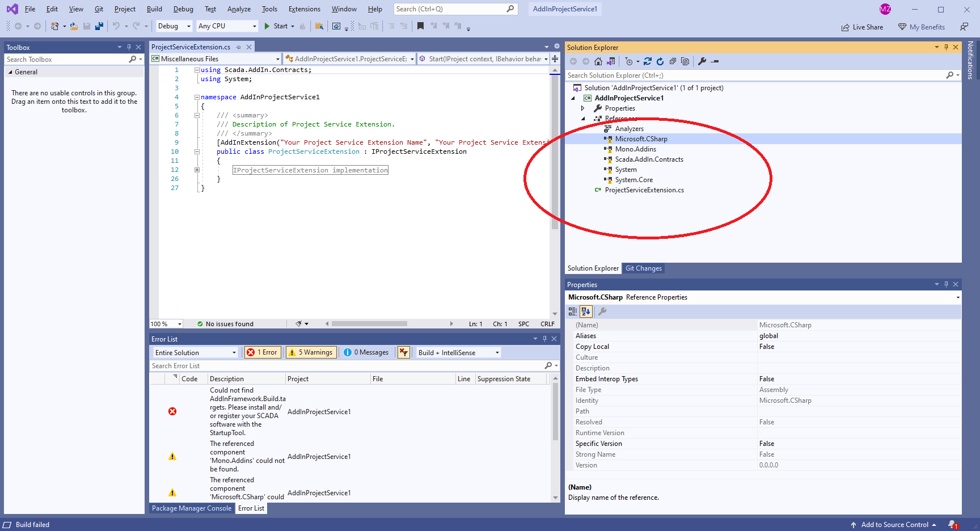Image resolution: width=980 pixels, height=531 pixels.
Task: Toggle the 5 Warnings filter
Action: (x=311, y=352)
